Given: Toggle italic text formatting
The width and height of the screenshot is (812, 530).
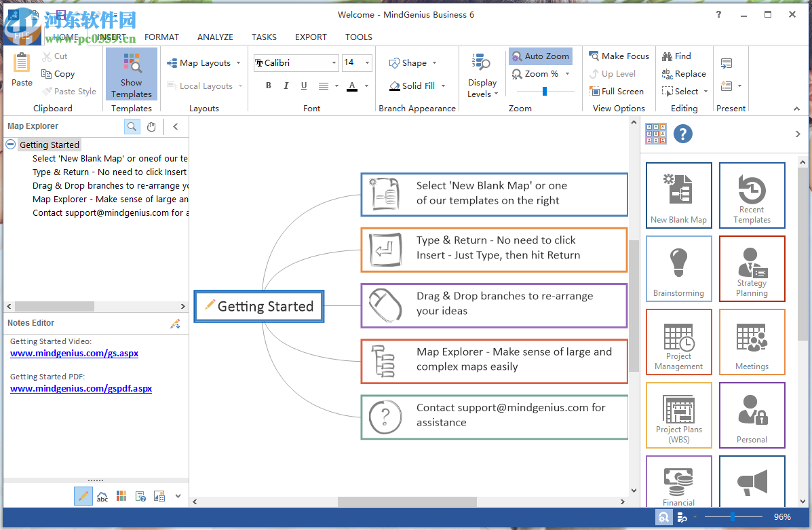Looking at the screenshot, I should click(286, 86).
